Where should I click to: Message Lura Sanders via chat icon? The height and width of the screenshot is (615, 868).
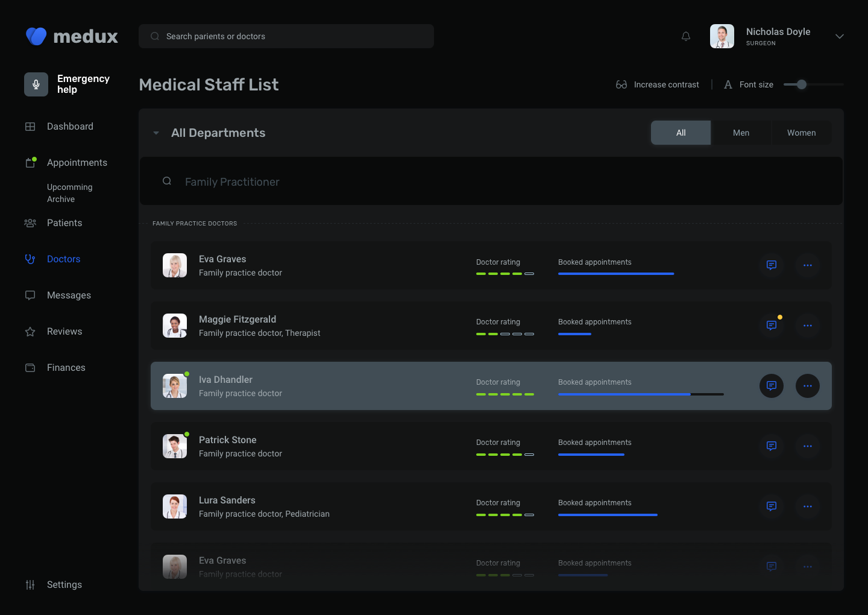(x=772, y=506)
